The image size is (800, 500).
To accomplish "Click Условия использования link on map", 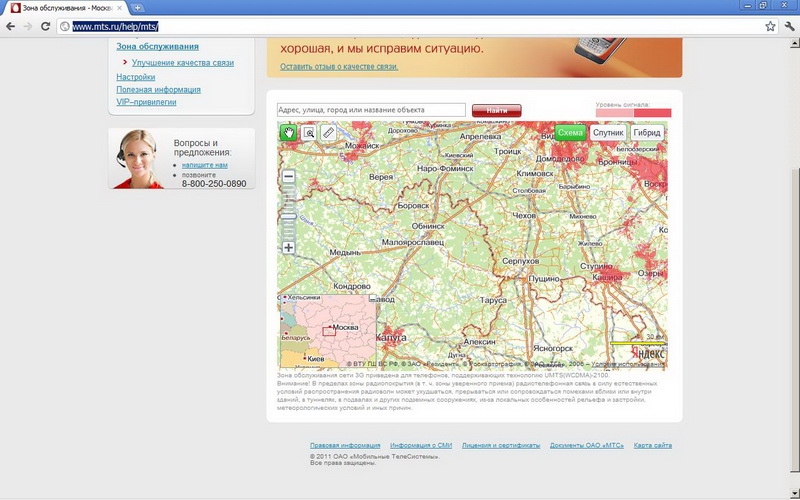I will (x=628, y=364).
